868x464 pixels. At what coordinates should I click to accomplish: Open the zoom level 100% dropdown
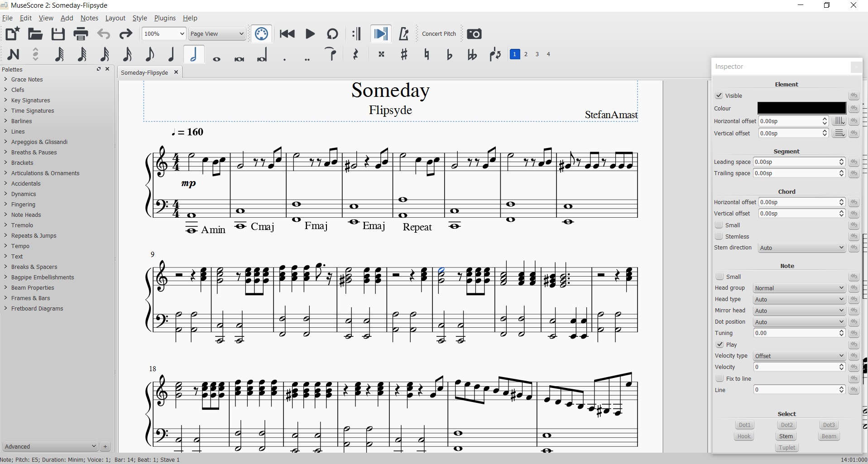tap(164, 34)
